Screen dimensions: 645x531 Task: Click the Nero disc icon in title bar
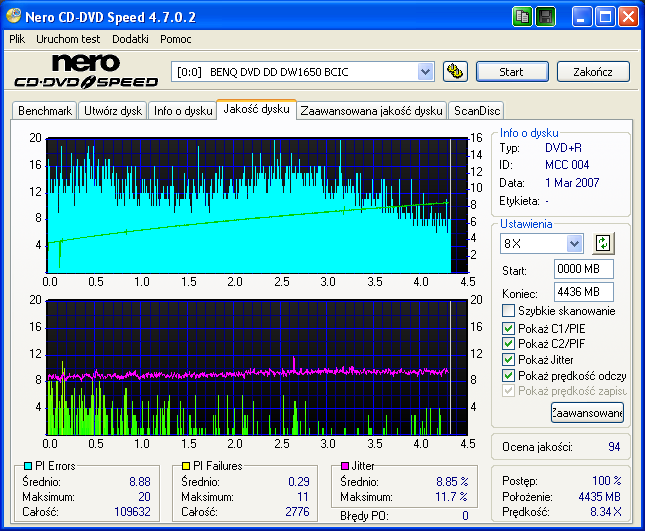pos(14,16)
